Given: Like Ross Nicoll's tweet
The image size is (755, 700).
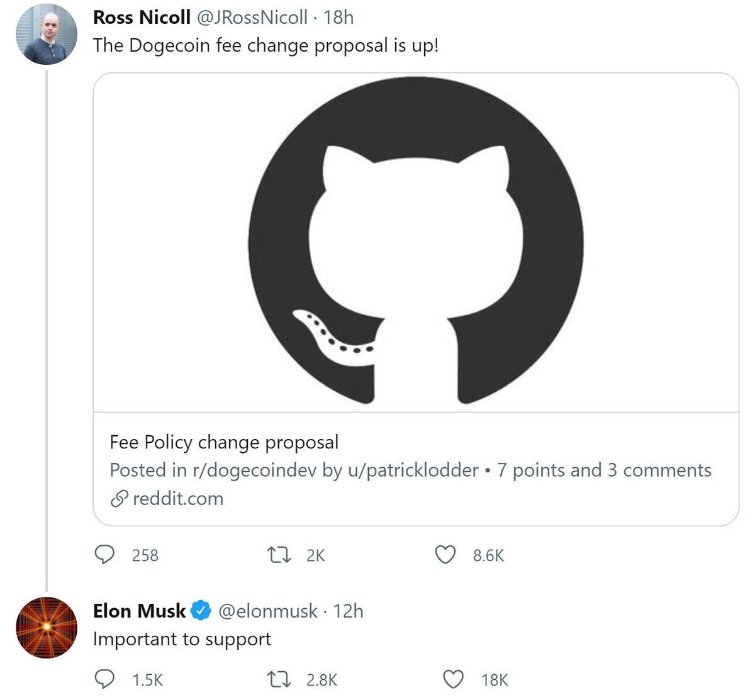Looking at the screenshot, I should point(446,555).
